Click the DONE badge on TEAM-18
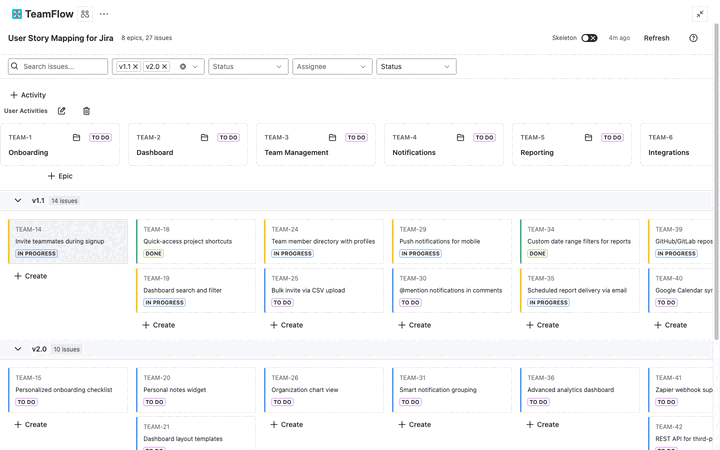Screen dimensions: 720x450 153,253
